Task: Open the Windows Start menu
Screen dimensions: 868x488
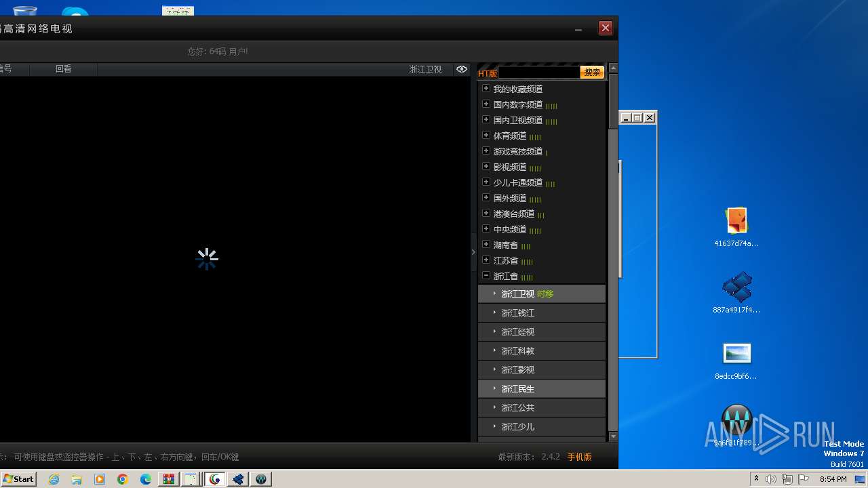Action: coord(18,479)
